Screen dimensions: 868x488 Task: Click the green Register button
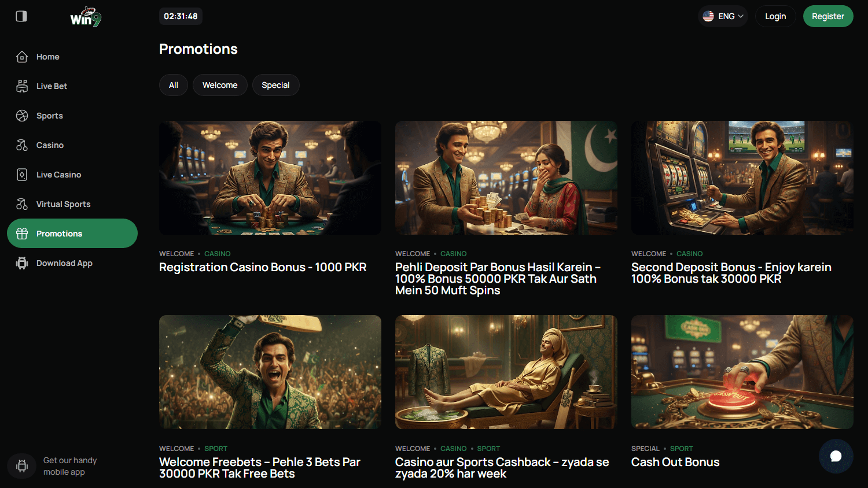[x=827, y=16]
